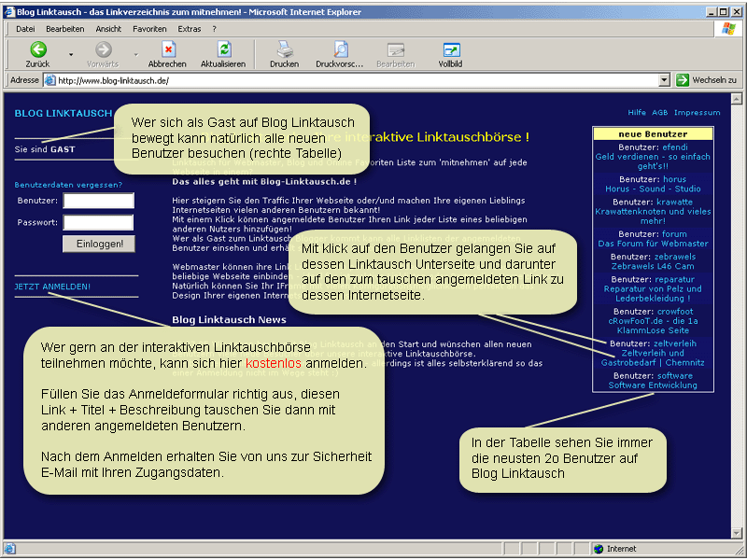Screen dimensions: 747x560
Task: Click into the Benutzer input field
Action: (x=98, y=201)
